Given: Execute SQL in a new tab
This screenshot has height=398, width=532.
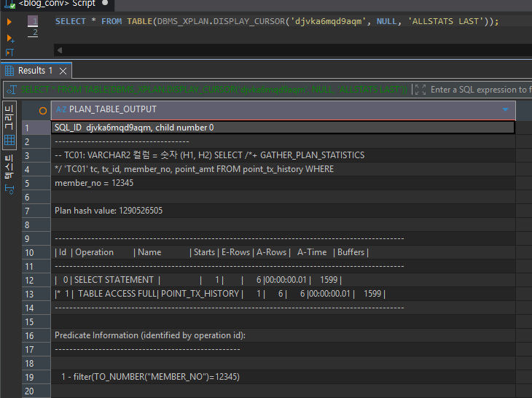Looking at the screenshot, I should click(10, 39).
